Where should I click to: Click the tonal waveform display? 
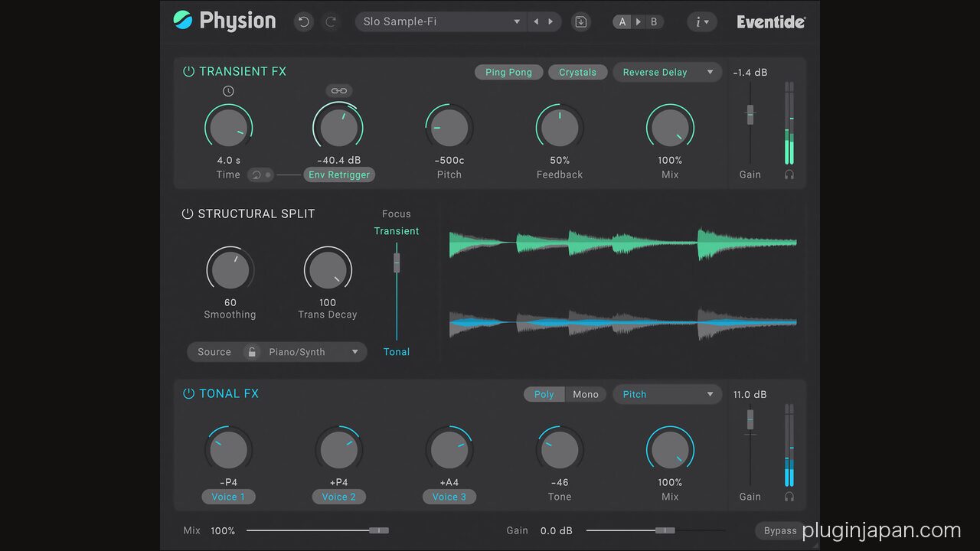(x=622, y=322)
